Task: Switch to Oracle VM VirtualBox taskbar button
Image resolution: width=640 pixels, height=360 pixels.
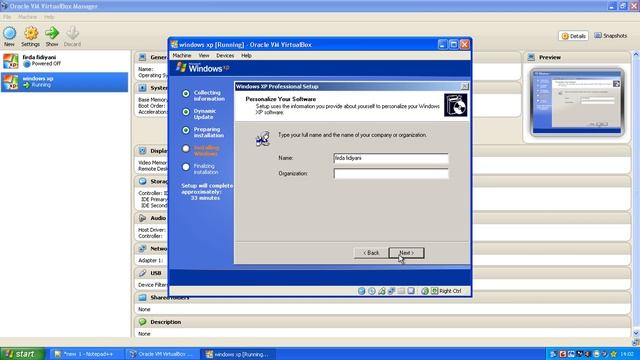Action: tap(162, 354)
